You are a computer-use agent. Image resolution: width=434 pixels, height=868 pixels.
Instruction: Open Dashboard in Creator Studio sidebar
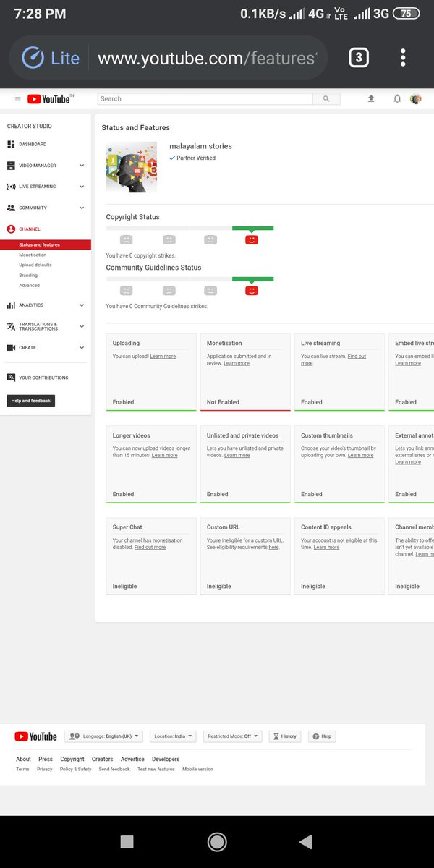pos(33,145)
